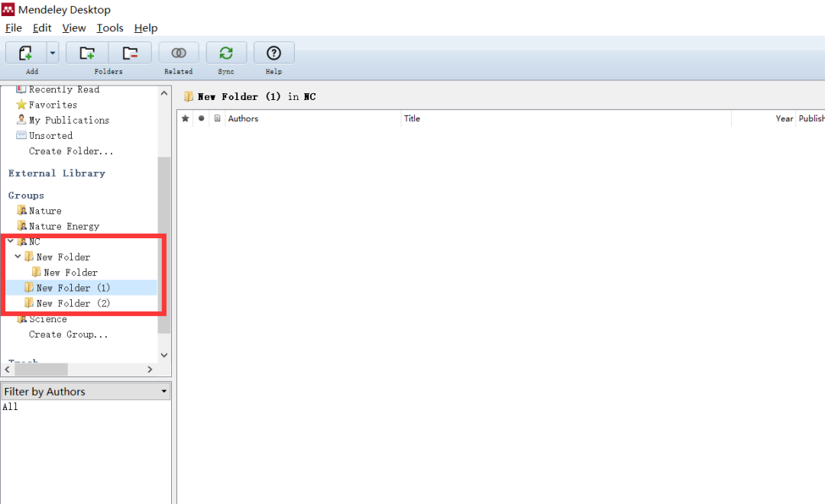Open My Publications in the sidebar
Image resolution: width=825 pixels, height=504 pixels.
click(69, 120)
